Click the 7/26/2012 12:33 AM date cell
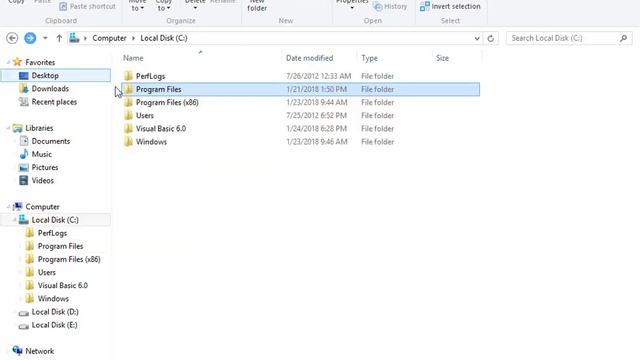Screen dimensions: 640x360 tap(318, 76)
